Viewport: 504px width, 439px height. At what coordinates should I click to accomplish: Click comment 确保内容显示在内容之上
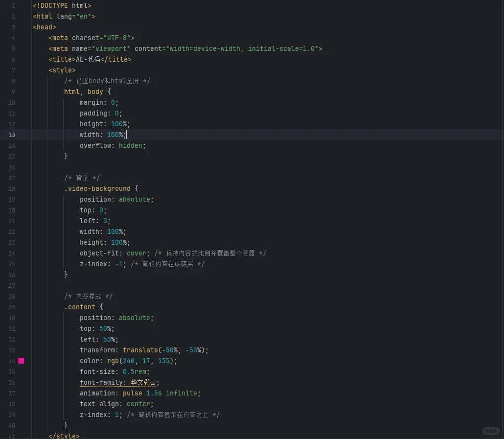174,415
